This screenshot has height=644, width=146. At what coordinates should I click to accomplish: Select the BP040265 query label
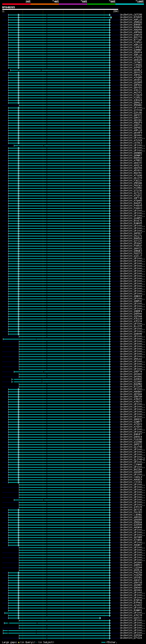click(x=8, y=7)
